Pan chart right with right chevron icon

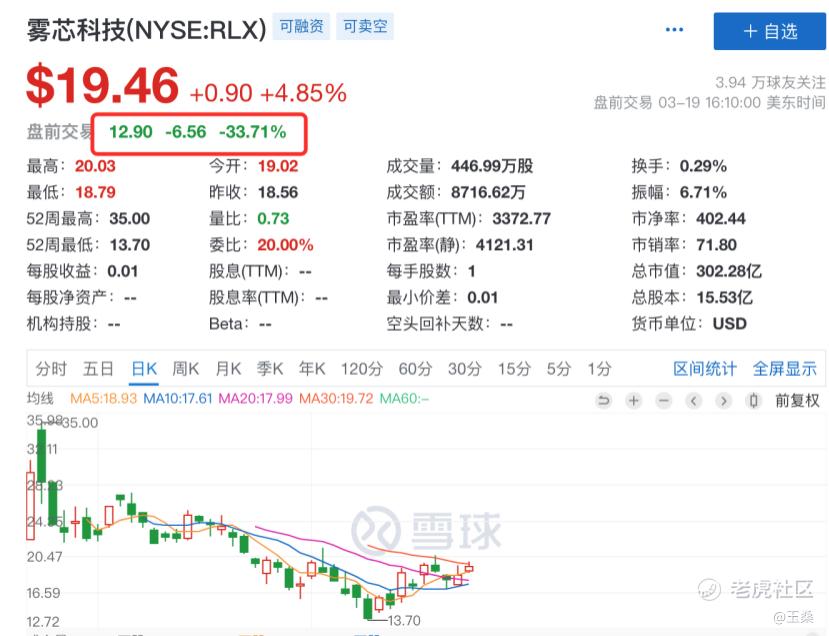pyautogui.click(x=724, y=401)
